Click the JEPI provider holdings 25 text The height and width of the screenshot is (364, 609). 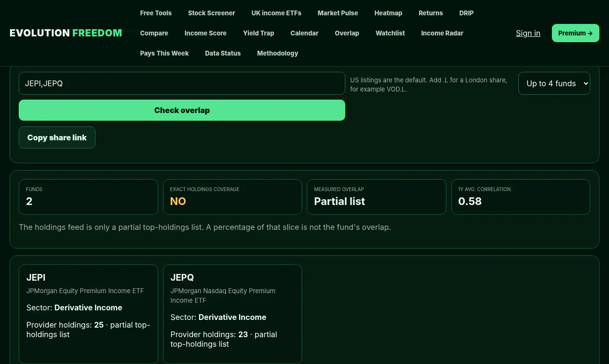pos(88,330)
